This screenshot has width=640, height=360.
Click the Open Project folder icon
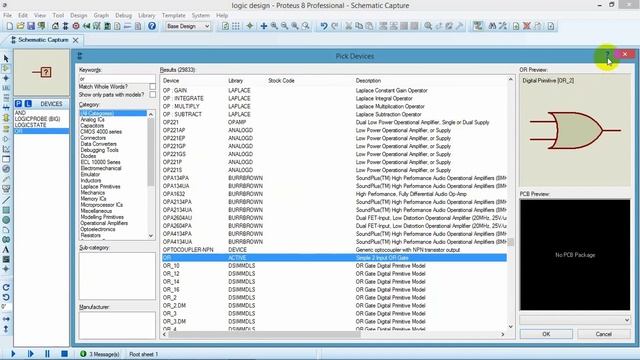[x=20, y=26]
